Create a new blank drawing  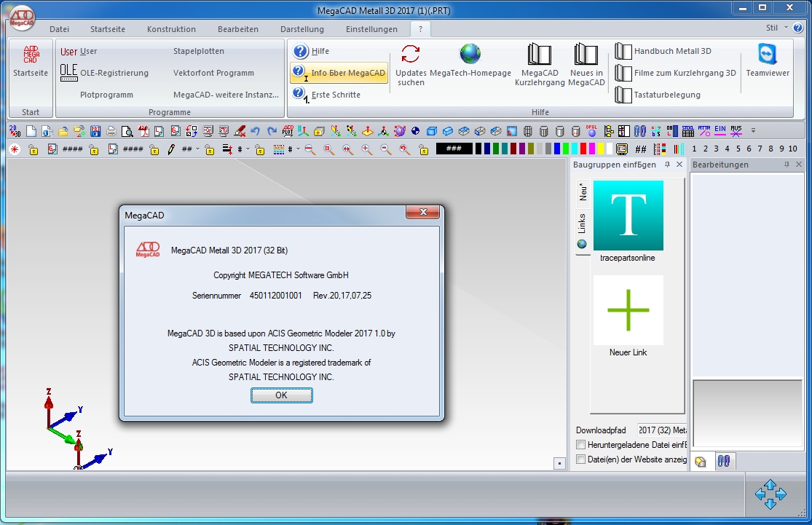(x=31, y=131)
